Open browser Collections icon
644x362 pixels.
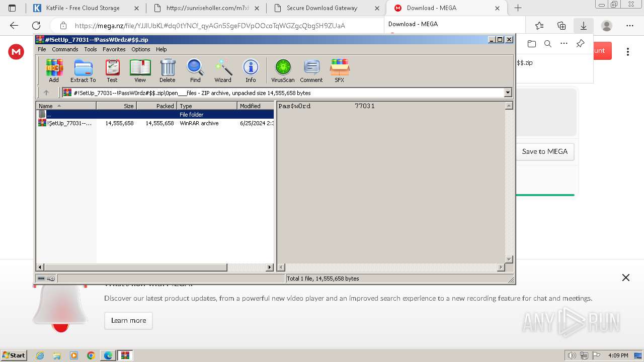[561, 26]
